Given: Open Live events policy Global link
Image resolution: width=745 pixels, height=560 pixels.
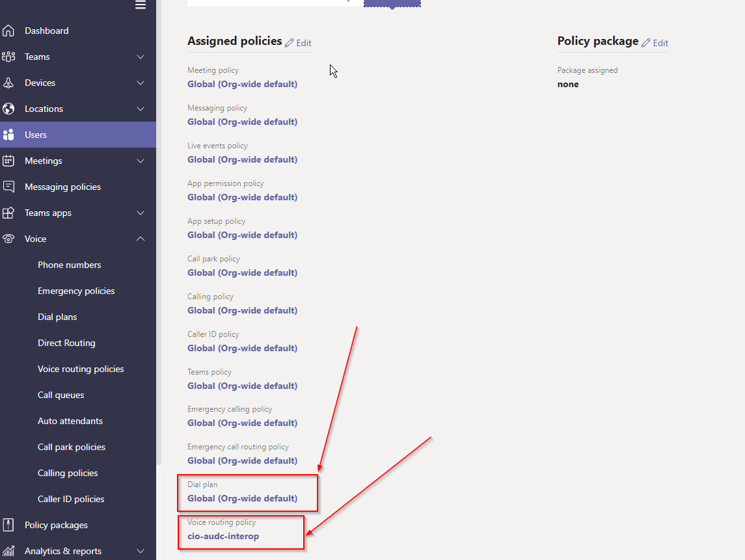Looking at the screenshot, I should tap(242, 159).
